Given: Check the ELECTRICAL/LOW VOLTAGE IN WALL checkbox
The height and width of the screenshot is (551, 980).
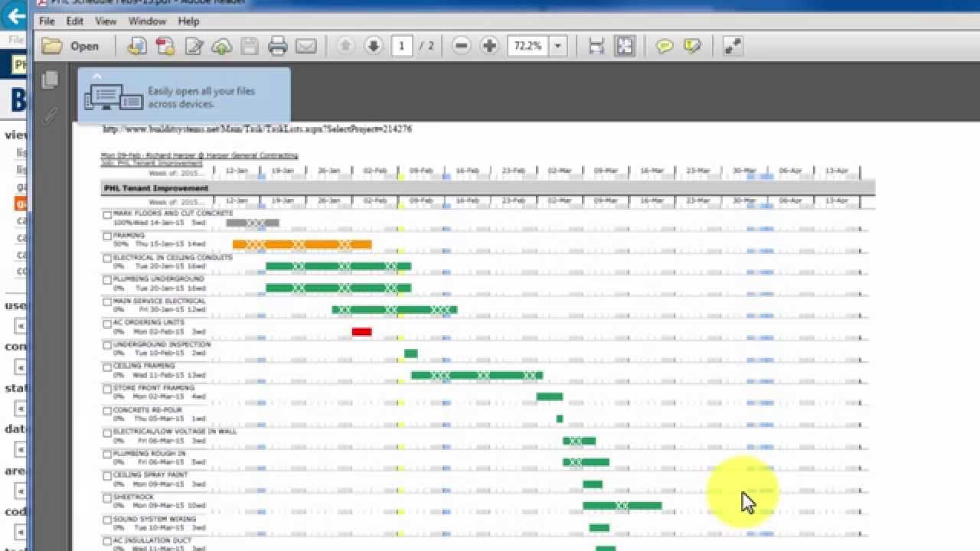Looking at the screenshot, I should [x=107, y=432].
